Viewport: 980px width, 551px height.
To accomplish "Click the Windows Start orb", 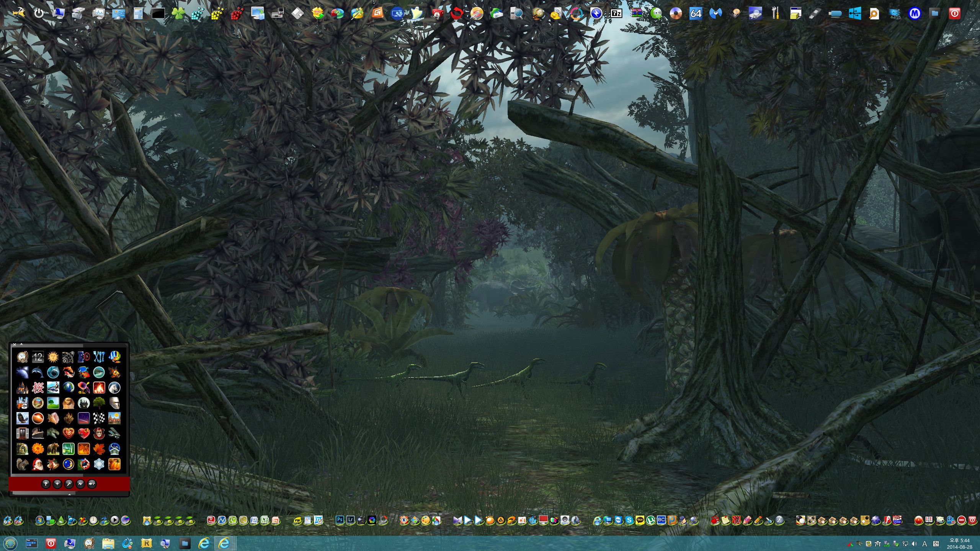I will tap(10, 543).
